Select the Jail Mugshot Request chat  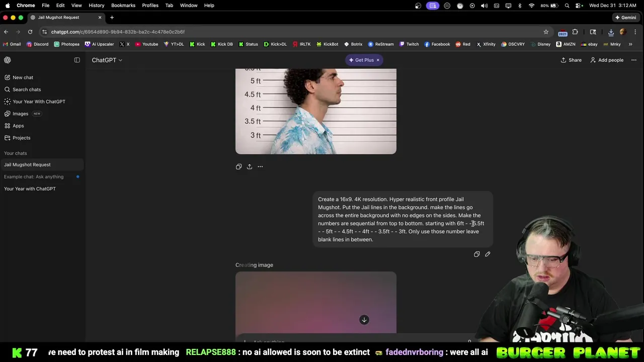42,164
